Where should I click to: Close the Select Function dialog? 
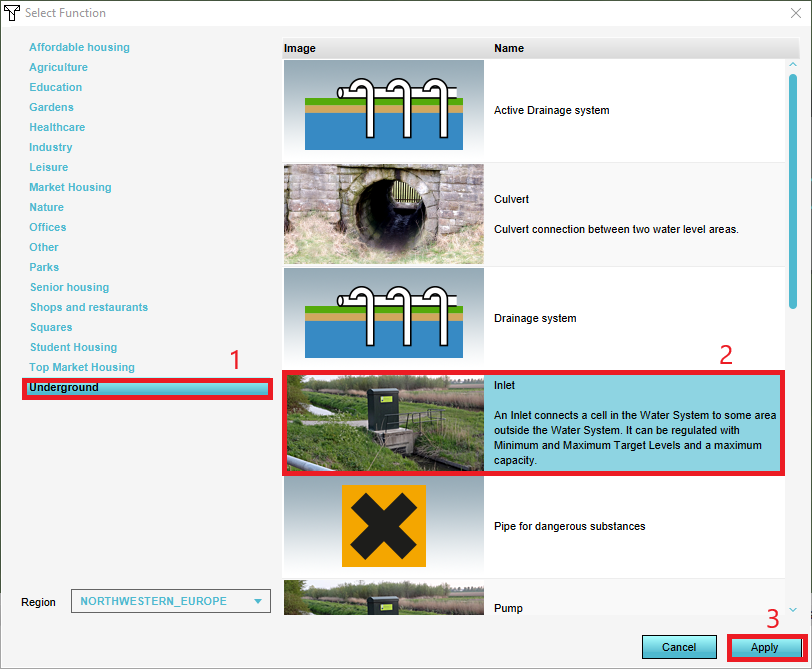point(796,13)
